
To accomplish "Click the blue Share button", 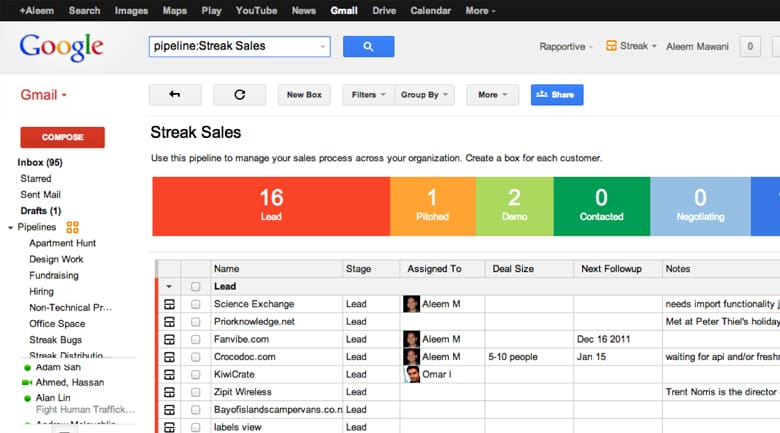I will [x=556, y=95].
